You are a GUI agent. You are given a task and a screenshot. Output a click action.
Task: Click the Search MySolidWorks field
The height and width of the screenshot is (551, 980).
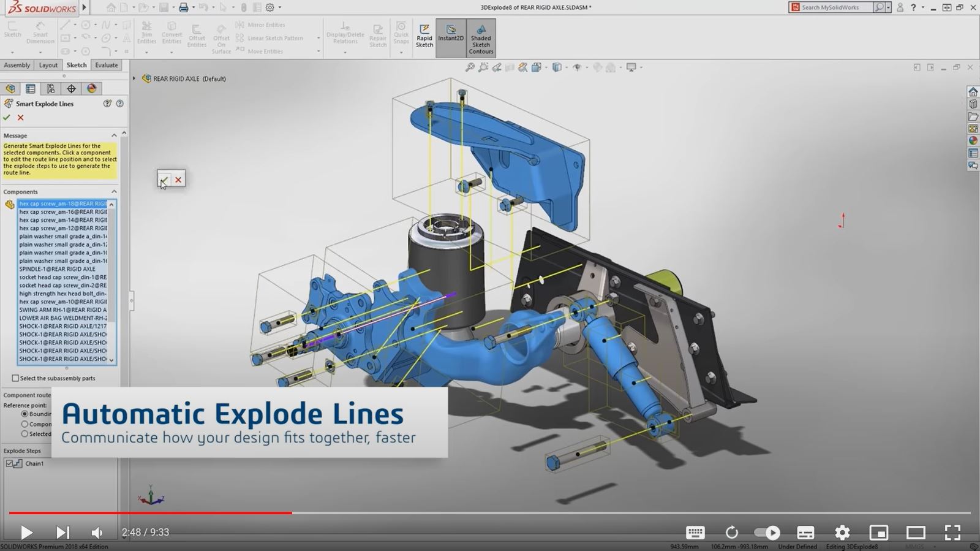point(834,7)
